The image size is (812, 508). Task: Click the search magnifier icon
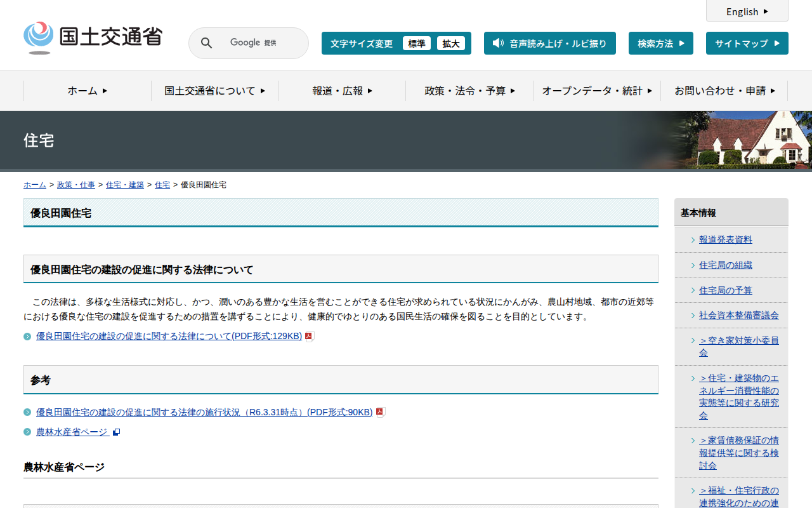tap(206, 43)
